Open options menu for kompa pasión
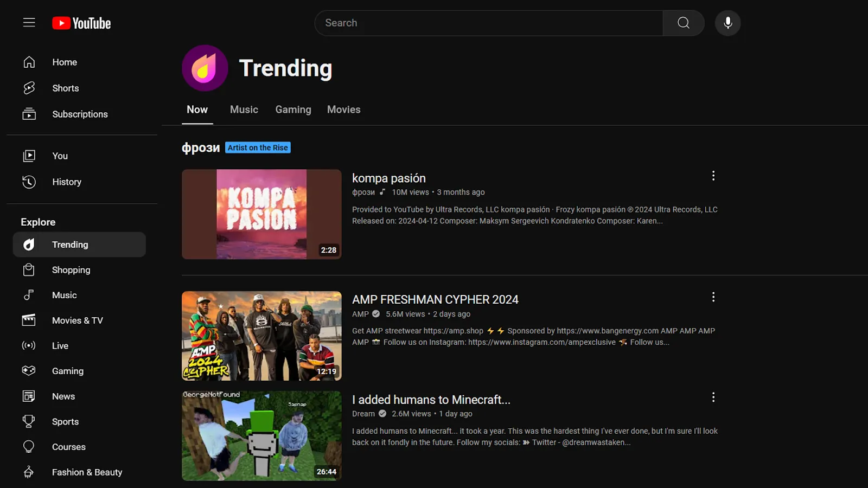The width and height of the screenshot is (868, 488). pyautogui.click(x=713, y=176)
